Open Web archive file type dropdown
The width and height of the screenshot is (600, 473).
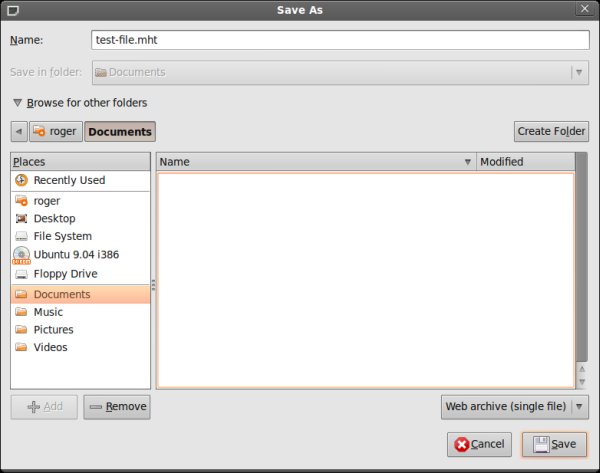pyautogui.click(x=515, y=407)
